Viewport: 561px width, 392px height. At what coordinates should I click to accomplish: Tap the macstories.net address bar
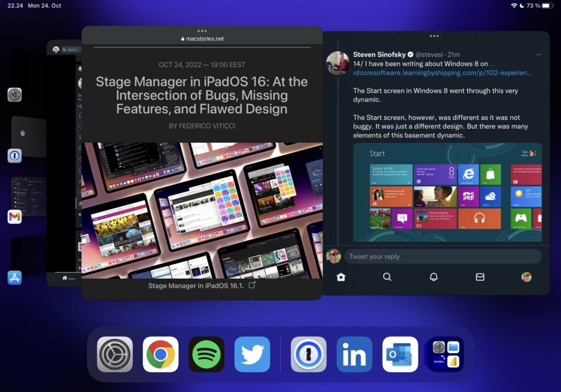202,39
